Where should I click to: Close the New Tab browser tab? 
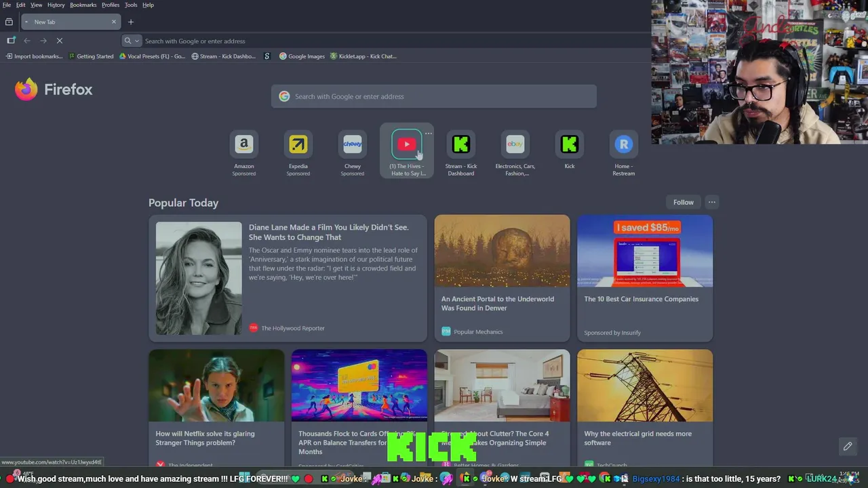coord(113,22)
